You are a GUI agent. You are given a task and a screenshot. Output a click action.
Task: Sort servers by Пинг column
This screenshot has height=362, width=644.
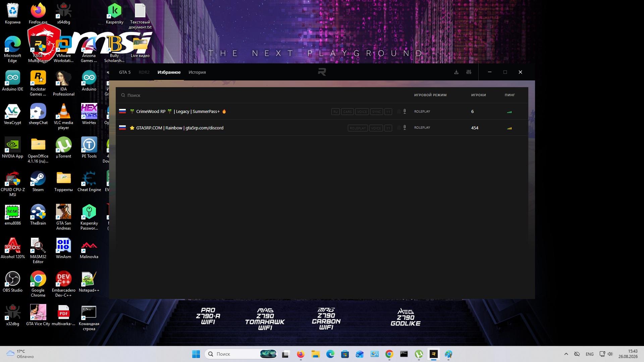[510, 95]
